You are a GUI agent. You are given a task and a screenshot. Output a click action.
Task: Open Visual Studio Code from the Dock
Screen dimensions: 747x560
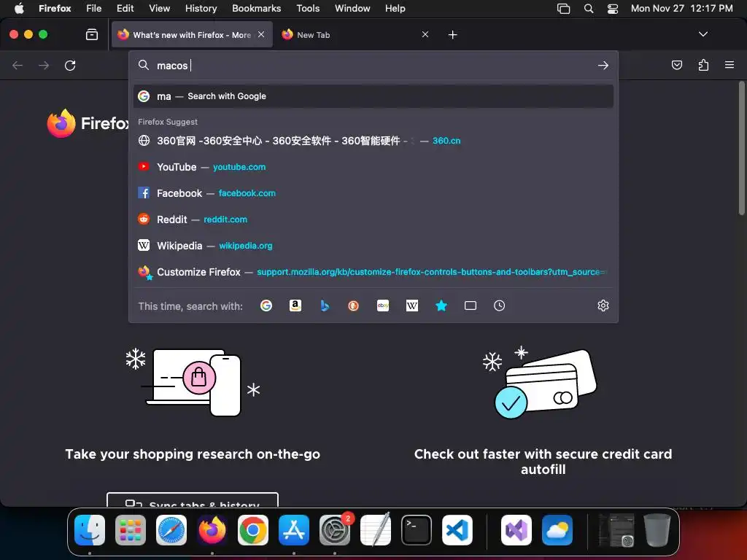click(457, 530)
